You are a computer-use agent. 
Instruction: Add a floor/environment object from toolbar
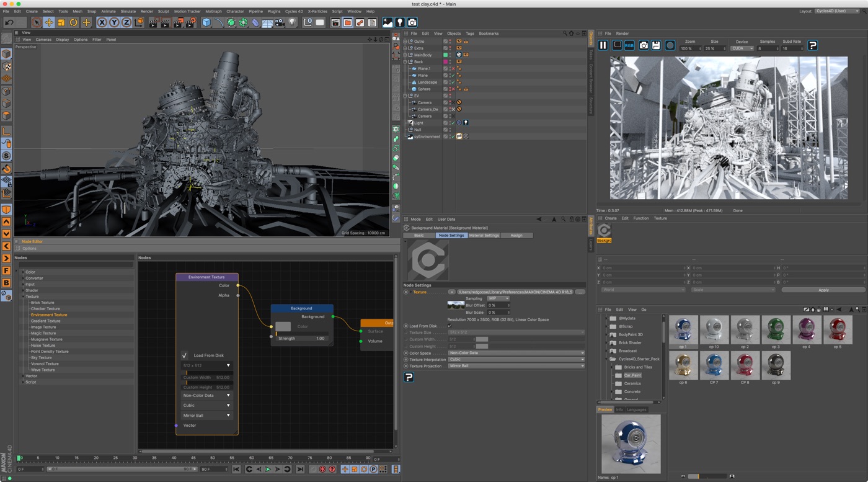click(267, 22)
